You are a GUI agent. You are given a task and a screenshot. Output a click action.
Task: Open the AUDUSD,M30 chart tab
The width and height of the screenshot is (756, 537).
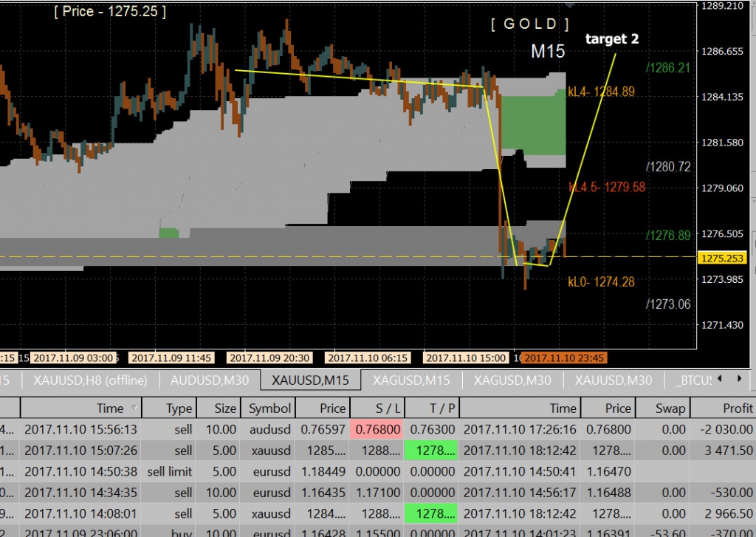point(210,380)
